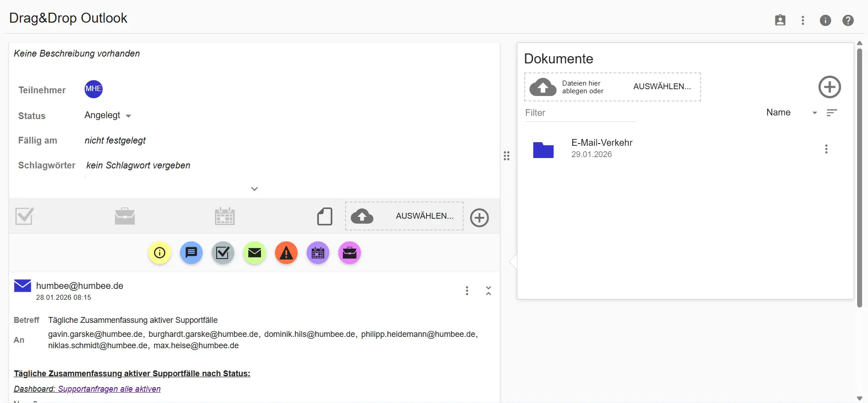Add a grey task checkbox entry
Screen dimensions: 868x403
point(223,253)
